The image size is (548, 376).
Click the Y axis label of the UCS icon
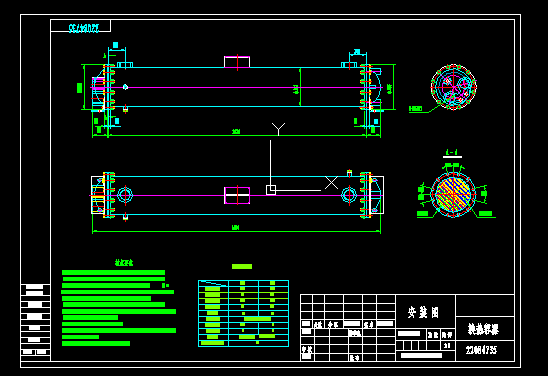click(x=278, y=129)
